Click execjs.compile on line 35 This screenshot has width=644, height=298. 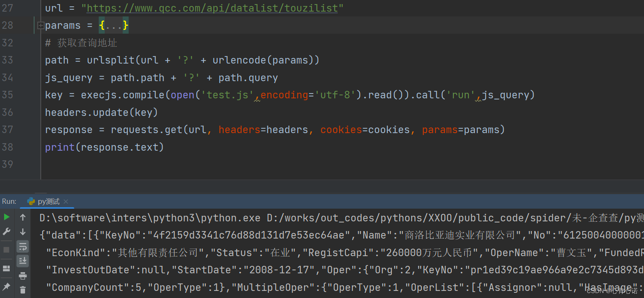(123, 95)
